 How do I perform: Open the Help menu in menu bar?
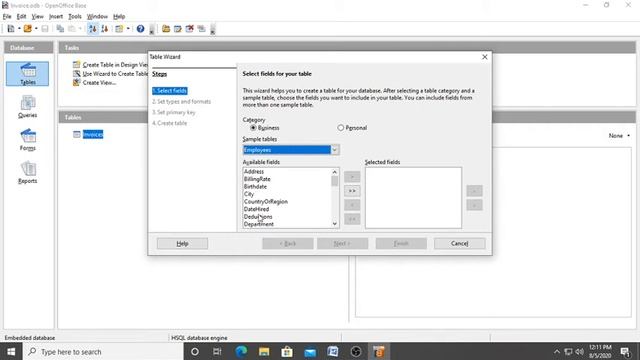coord(119,16)
